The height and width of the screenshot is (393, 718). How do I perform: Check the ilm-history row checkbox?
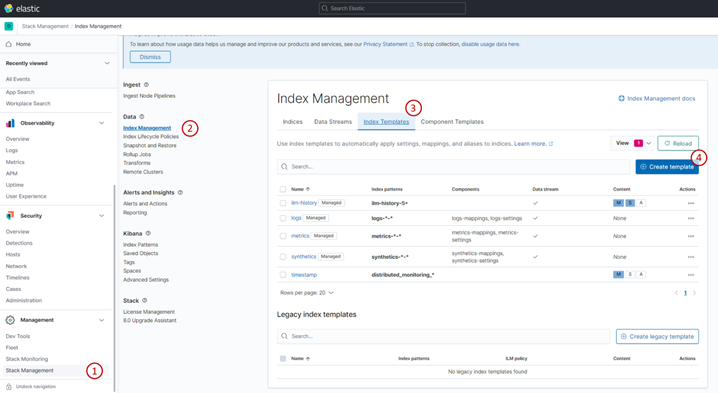[283, 203]
